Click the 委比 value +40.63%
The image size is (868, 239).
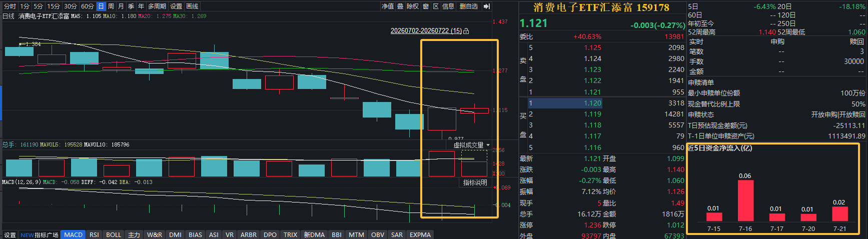pyautogui.click(x=587, y=37)
